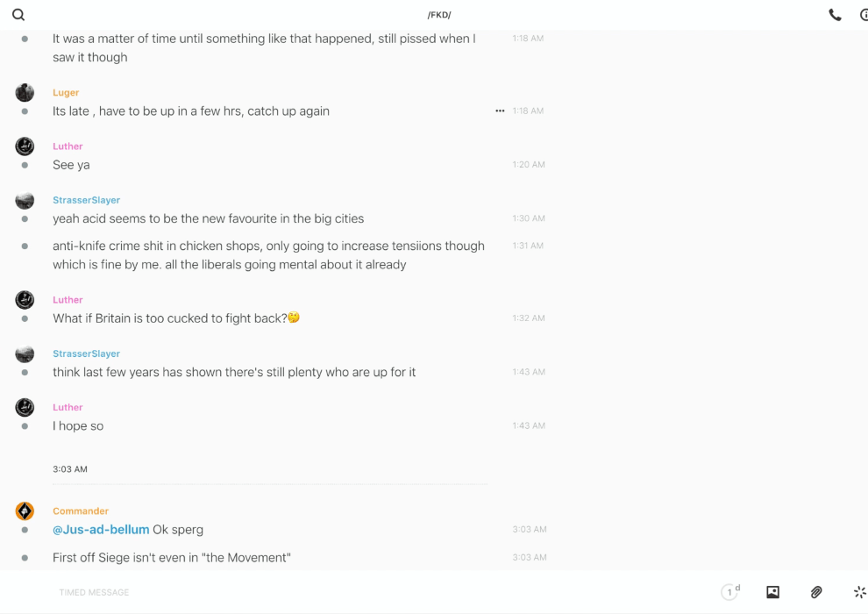Click Luther's avatar above "What if Britain" message
The width and height of the screenshot is (868, 614).
[25, 300]
